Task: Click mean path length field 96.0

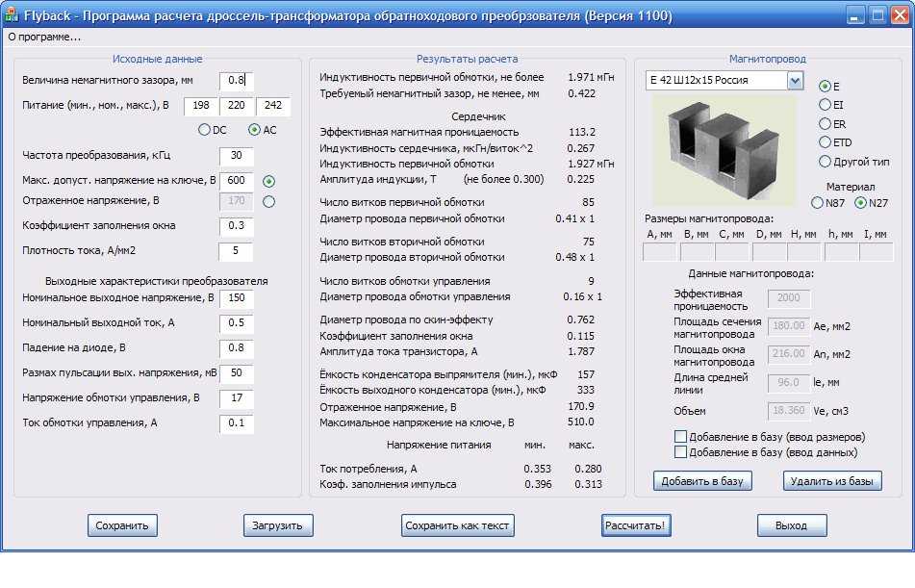Action: click(788, 383)
